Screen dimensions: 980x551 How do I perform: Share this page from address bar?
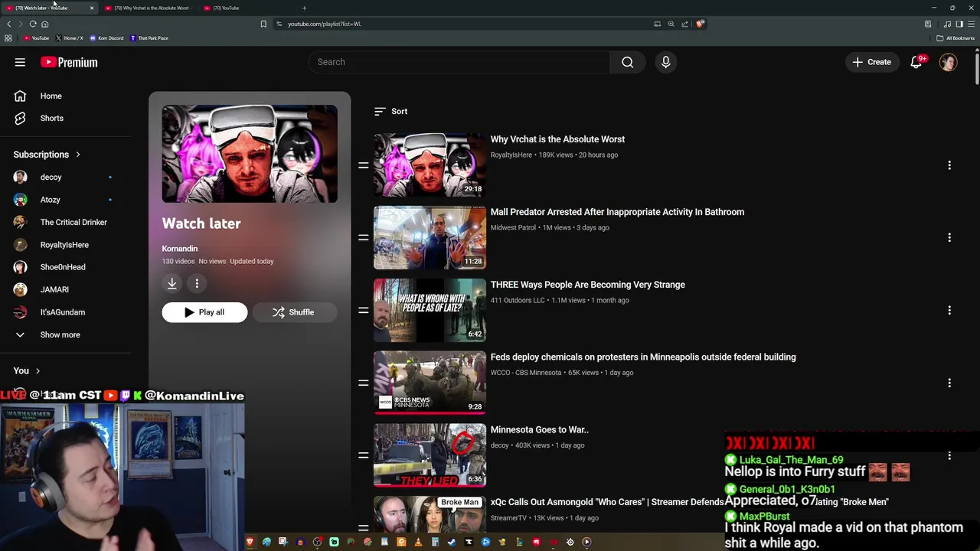point(684,24)
